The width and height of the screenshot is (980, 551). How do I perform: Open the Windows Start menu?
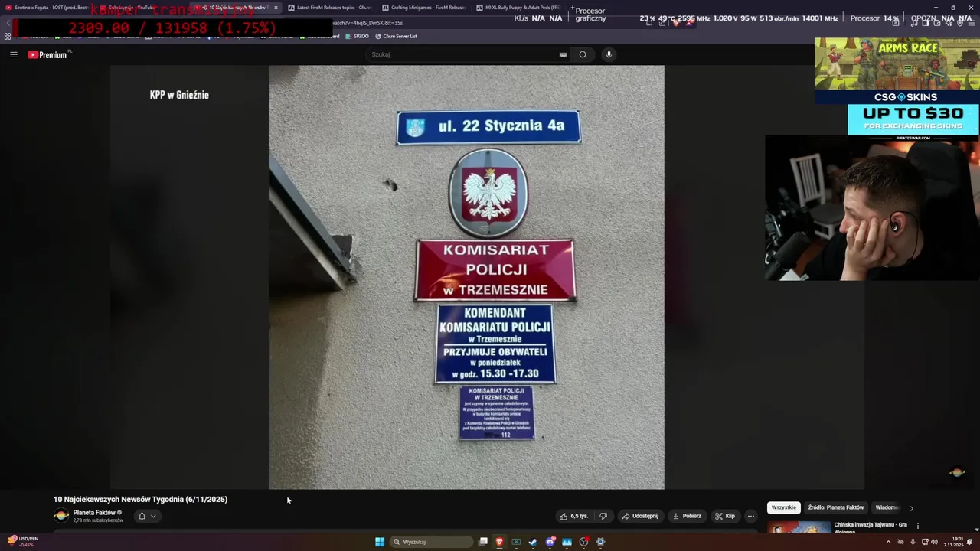coord(380,542)
